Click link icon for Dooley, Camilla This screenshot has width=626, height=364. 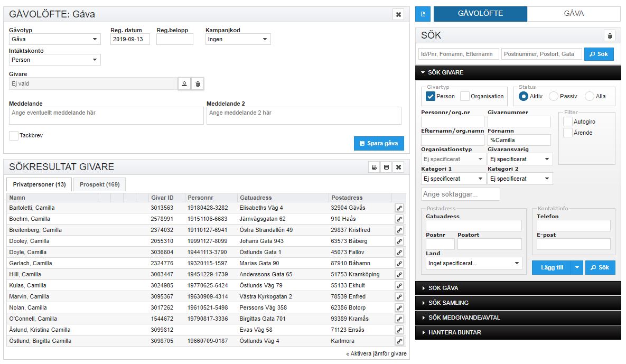pyautogui.click(x=399, y=241)
